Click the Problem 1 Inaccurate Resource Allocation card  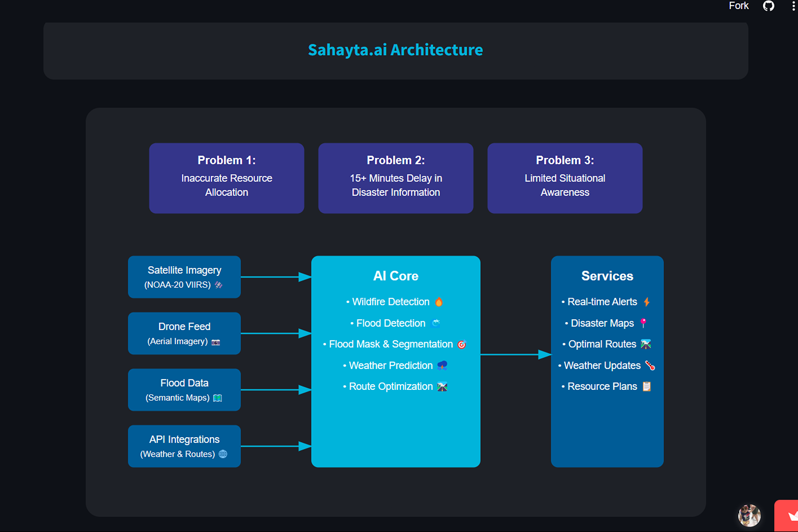(227, 178)
